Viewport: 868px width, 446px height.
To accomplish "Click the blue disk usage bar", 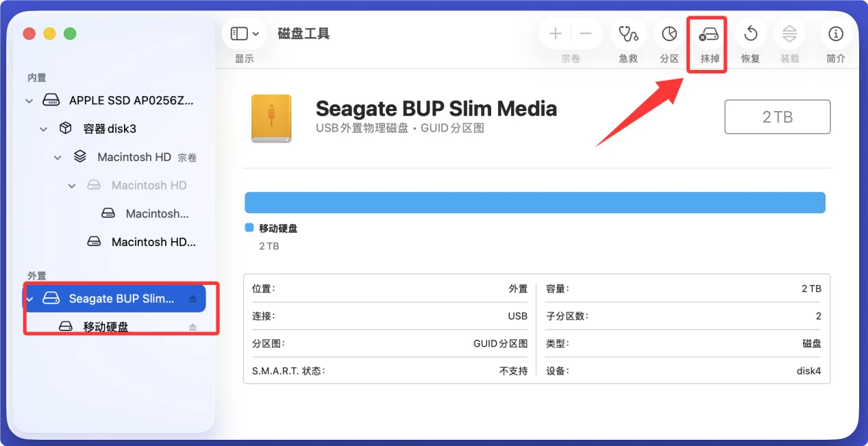I will pyautogui.click(x=535, y=203).
